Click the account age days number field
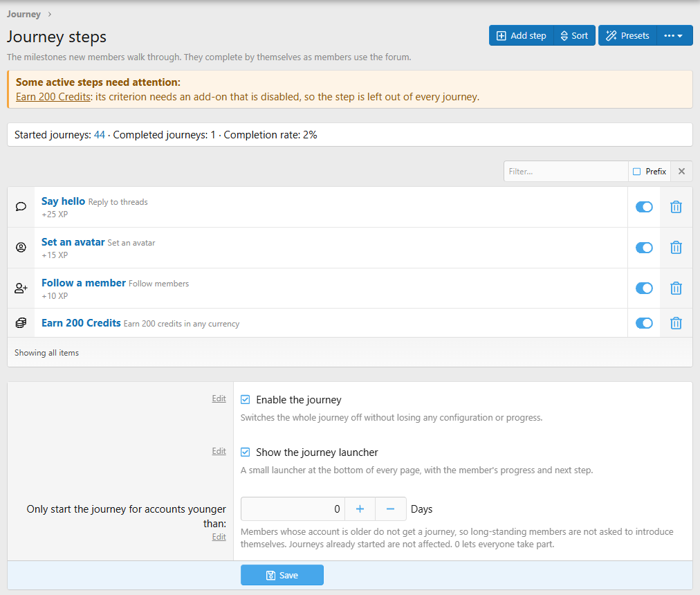 point(293,509)
